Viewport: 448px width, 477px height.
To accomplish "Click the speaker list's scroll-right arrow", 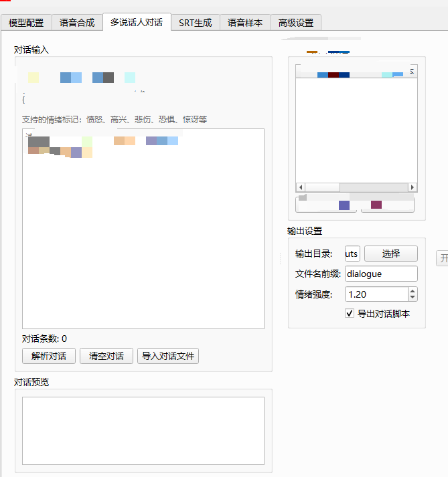I will [413, 187].
